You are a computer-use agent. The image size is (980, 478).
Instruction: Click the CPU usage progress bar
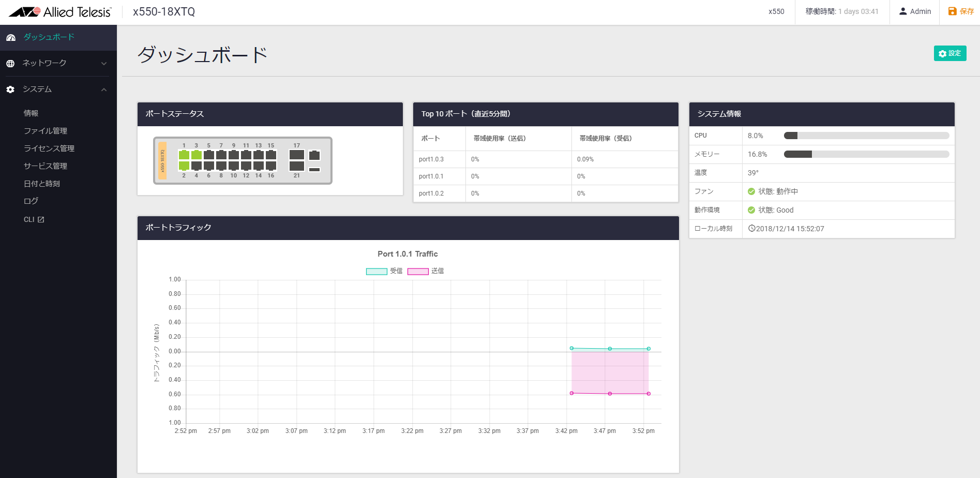tap(866, 136)
